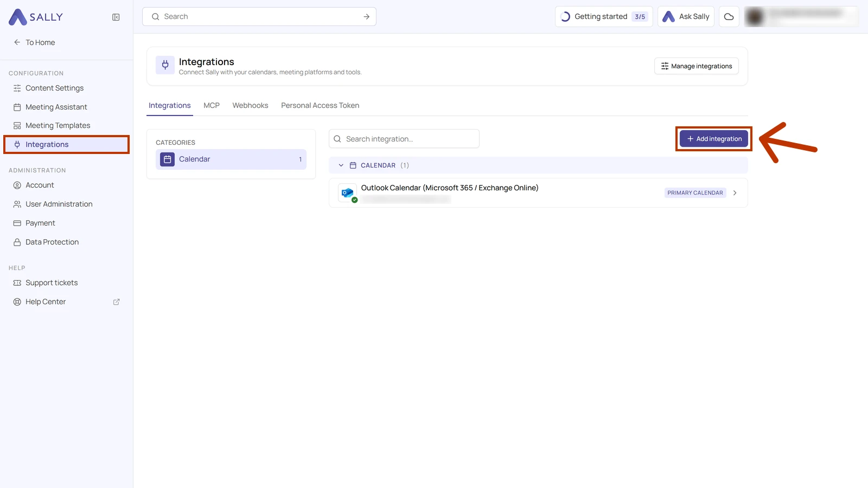Open Outlook Calendar integration row
This screenshot has height=488, width=868.
pyautogui.click(x=538, y=193)
